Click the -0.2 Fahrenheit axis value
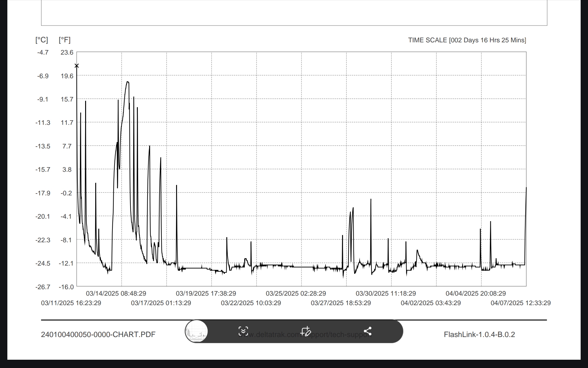The width and height of the screenshot is (588, 368). tap(66, 193)
